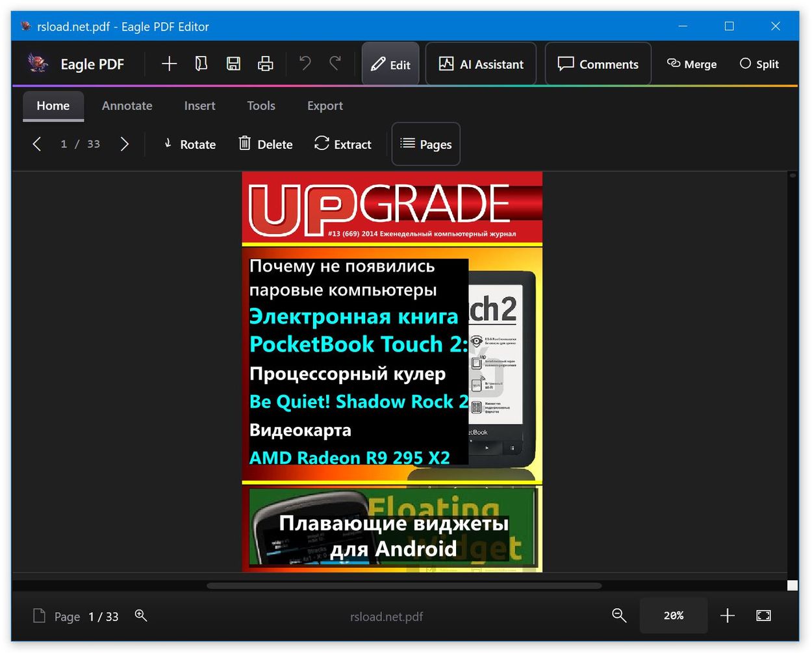The width and height of the screenshot is (812, 653).
Task: Undo the last action
Action: (x=305, y=63)
